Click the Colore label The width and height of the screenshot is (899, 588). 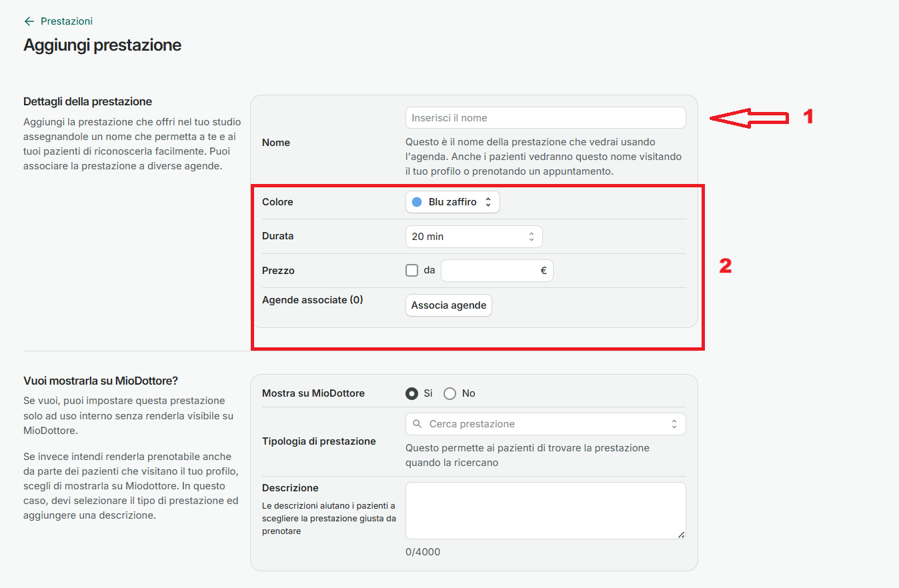pos(277,202)
